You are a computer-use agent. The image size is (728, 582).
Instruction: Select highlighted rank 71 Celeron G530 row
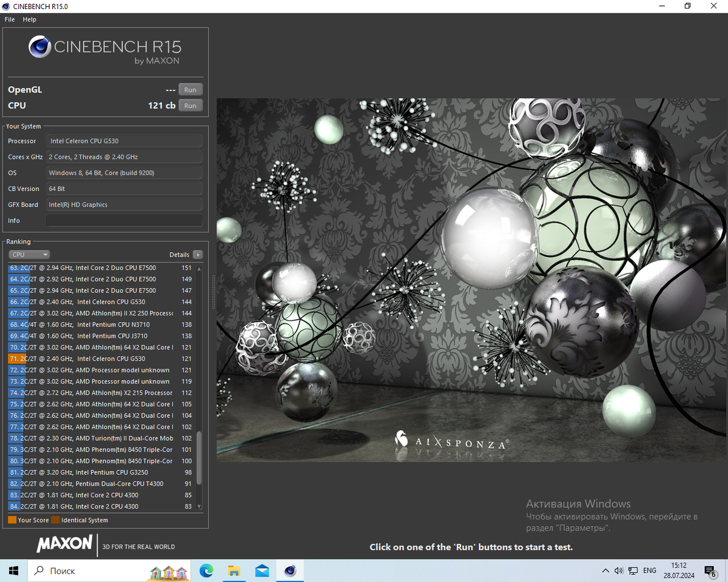pyautogui.click(x=102, y=359)
